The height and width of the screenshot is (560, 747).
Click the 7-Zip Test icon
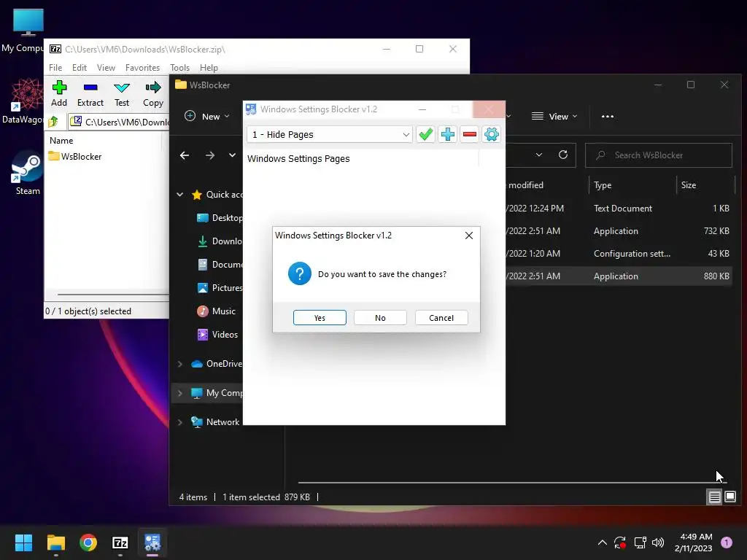pyautogui.click(x=122, y=93)
